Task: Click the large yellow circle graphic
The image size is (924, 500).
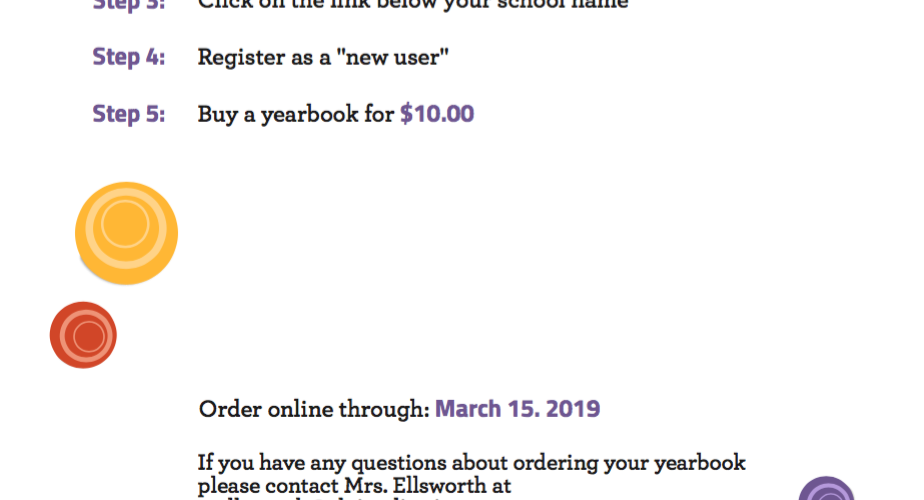Action: tap(126, 233)
